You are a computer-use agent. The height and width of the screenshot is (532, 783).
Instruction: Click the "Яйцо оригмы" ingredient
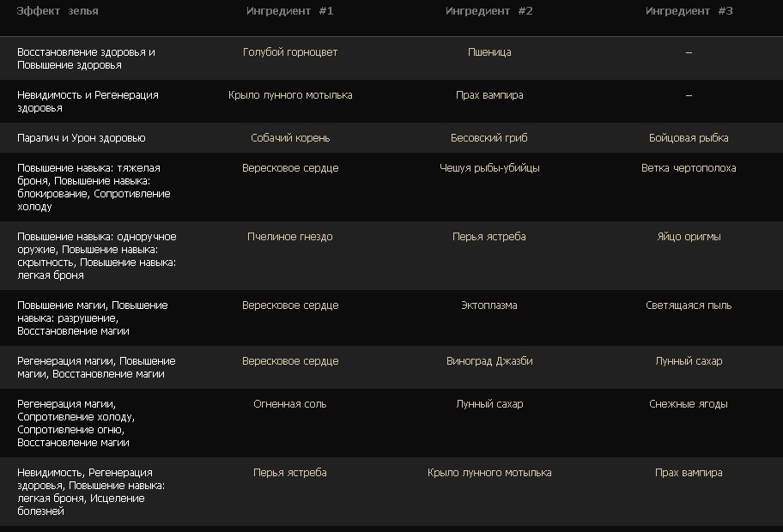coord(689,237)
